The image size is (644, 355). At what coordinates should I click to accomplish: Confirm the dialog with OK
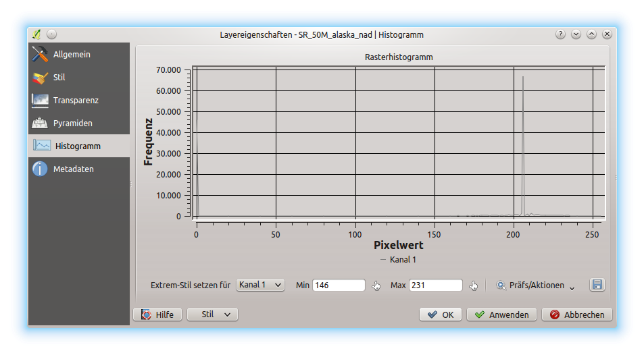coord(441,315)
